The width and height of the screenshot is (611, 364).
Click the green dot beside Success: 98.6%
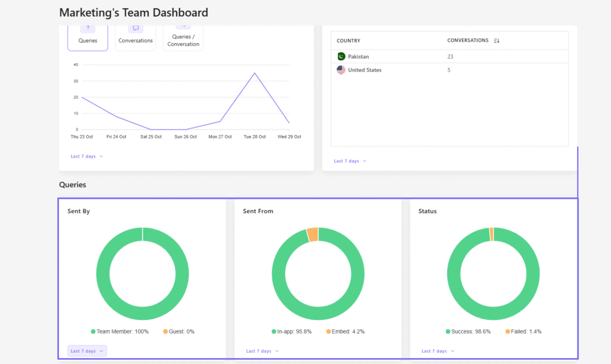point(449,331)
